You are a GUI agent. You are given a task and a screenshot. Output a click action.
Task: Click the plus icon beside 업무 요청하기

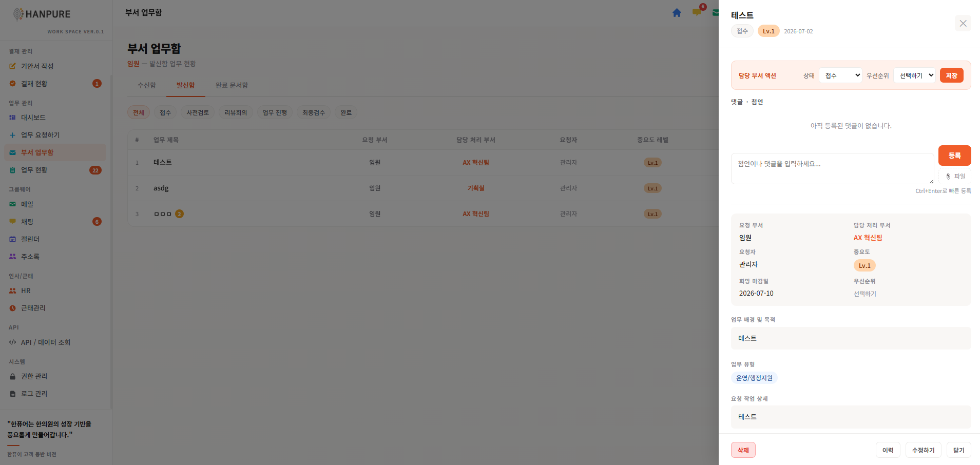[x=12, y=135]
